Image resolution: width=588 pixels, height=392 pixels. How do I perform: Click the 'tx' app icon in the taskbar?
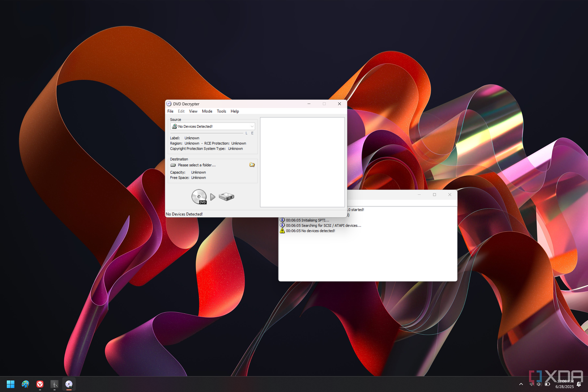(54, 384)
